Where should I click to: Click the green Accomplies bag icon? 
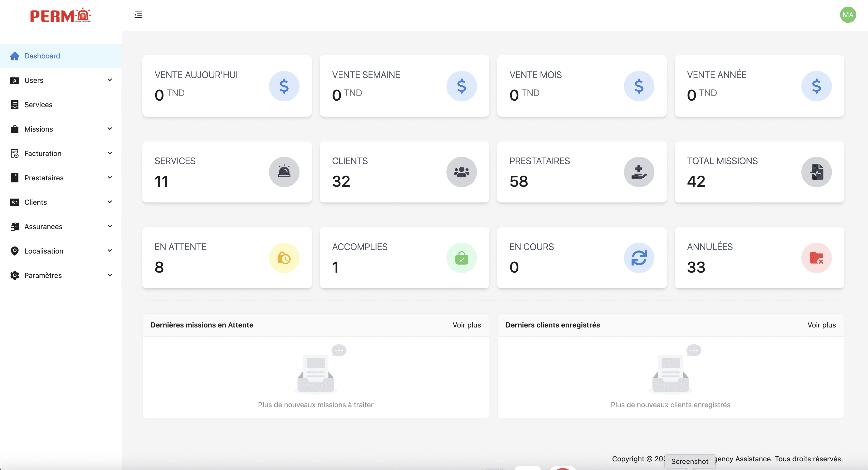(461, 258)
